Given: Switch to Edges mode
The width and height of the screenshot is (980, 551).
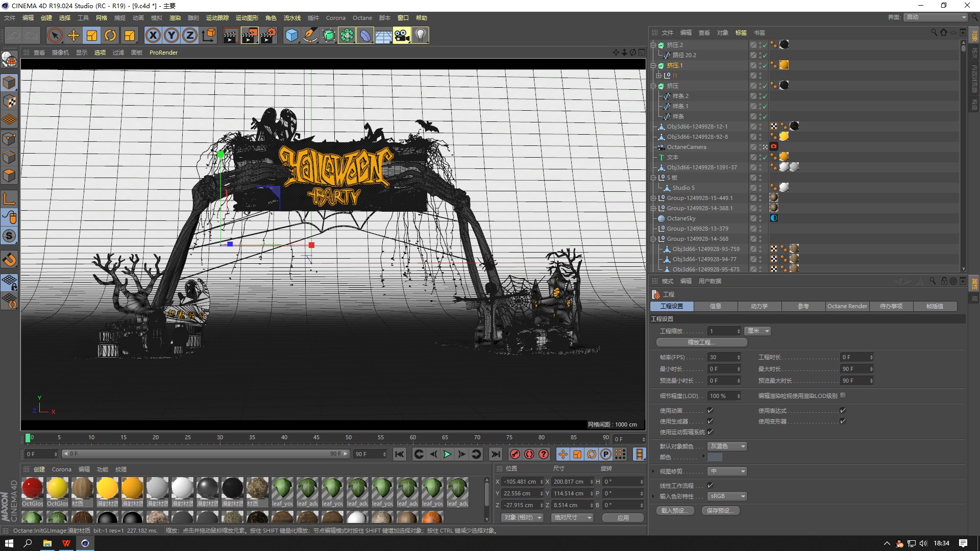Looking at the screenshot, I should coord(9,157).
